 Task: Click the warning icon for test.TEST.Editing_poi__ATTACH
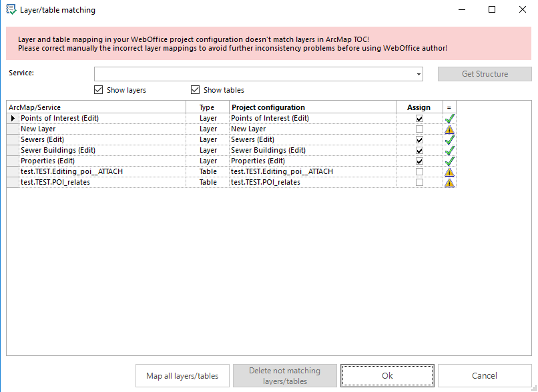click(x=449, y=171)
